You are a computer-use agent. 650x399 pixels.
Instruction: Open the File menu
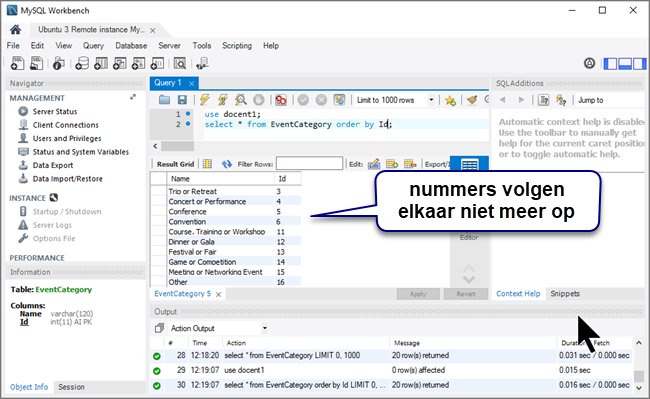13,46
